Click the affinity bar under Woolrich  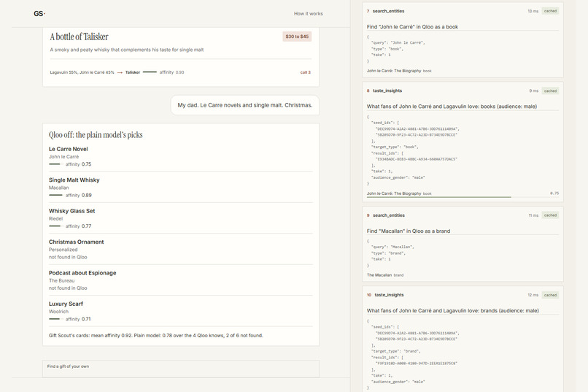pyautogui.click(x=56, y=319)
